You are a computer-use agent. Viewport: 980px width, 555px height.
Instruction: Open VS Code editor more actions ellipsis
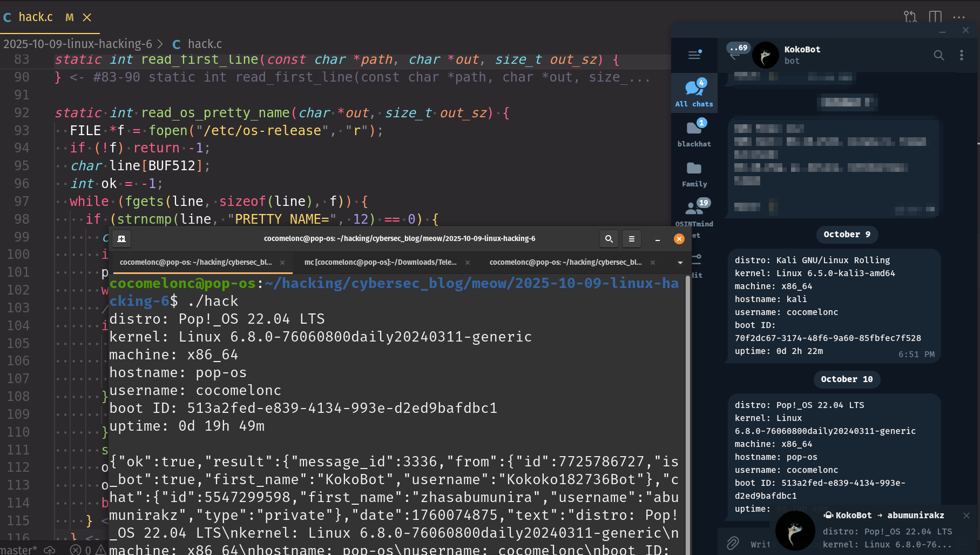click(x=959, y=17)
